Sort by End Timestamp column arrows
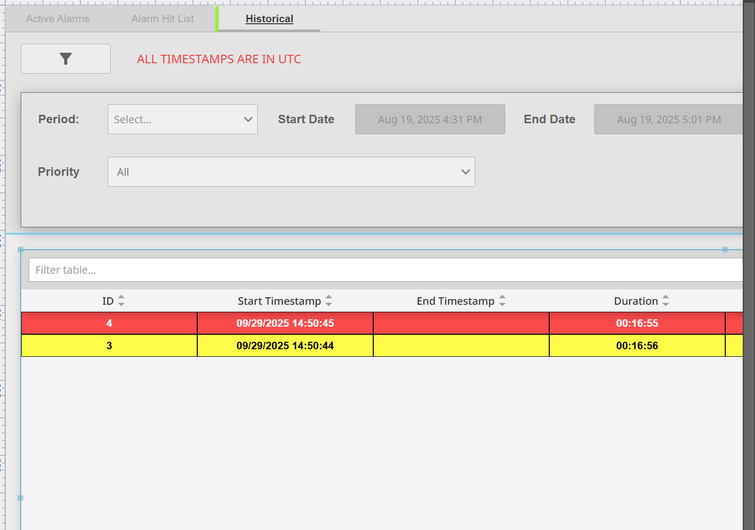 point(502,301)
